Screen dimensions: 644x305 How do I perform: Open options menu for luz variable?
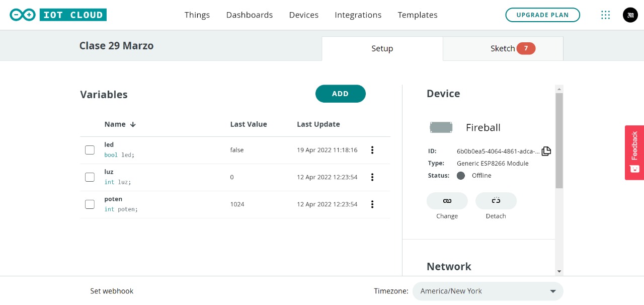coord(372,177)
